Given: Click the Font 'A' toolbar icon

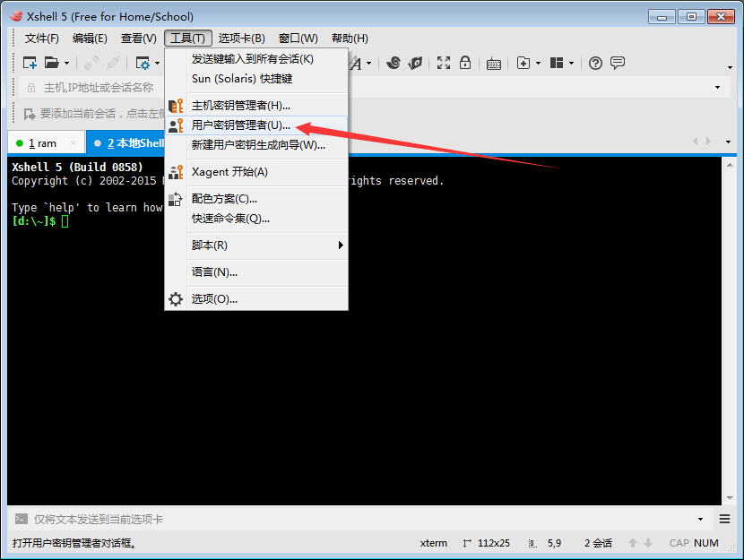Looking at the screenshot, I should pyautogui.click(x=355, y=63).
